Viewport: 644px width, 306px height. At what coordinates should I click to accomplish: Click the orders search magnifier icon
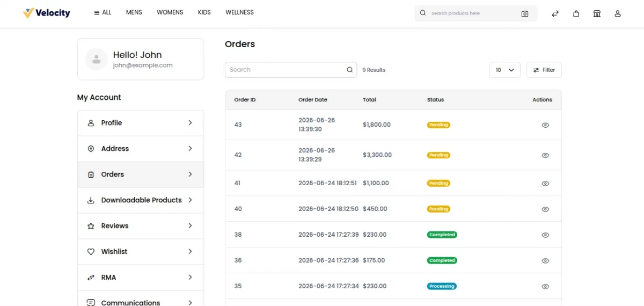click(x=349, y=70)
